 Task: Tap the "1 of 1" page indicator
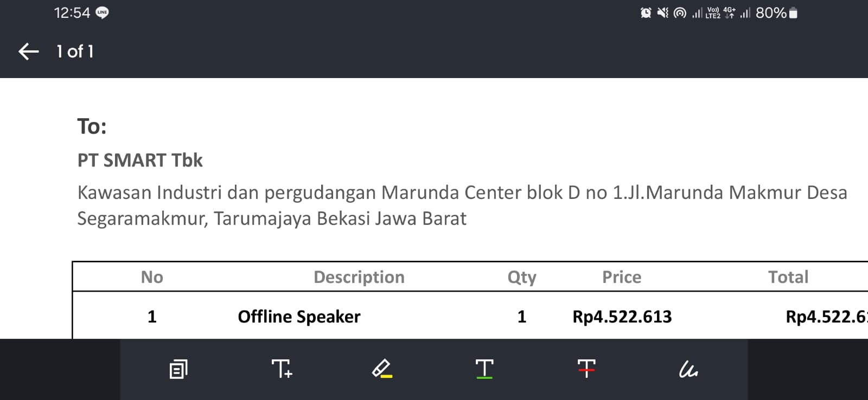pos(75,51)
